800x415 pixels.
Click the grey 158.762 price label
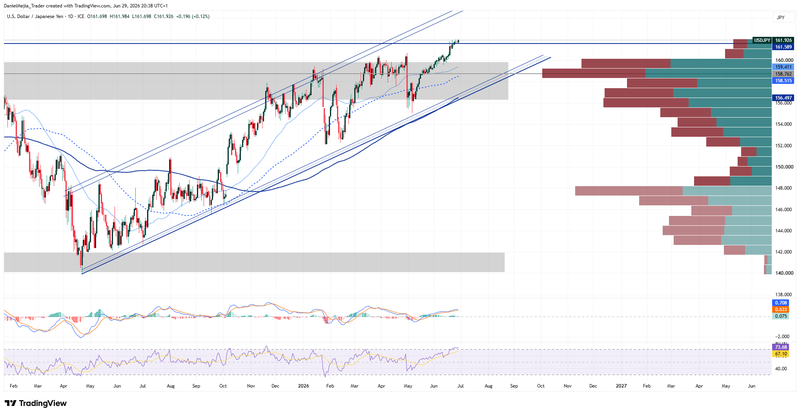pyautogui.click(x=783, y=74)
